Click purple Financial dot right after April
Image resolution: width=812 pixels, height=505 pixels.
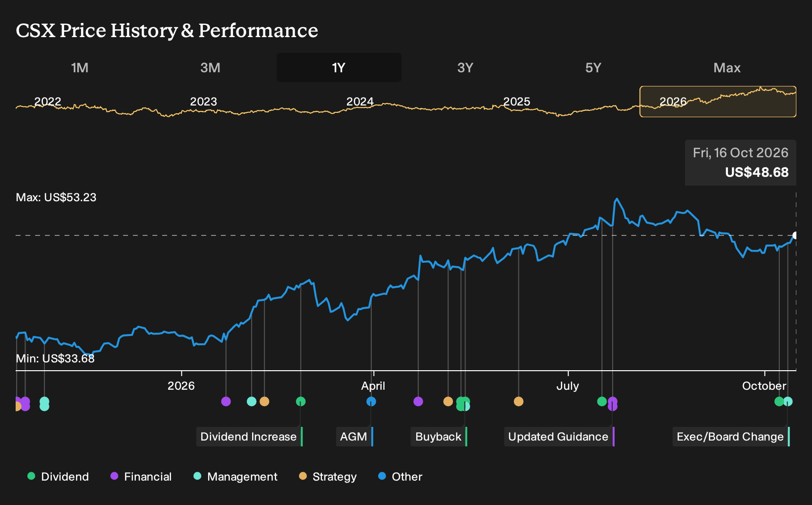[418, 401]
